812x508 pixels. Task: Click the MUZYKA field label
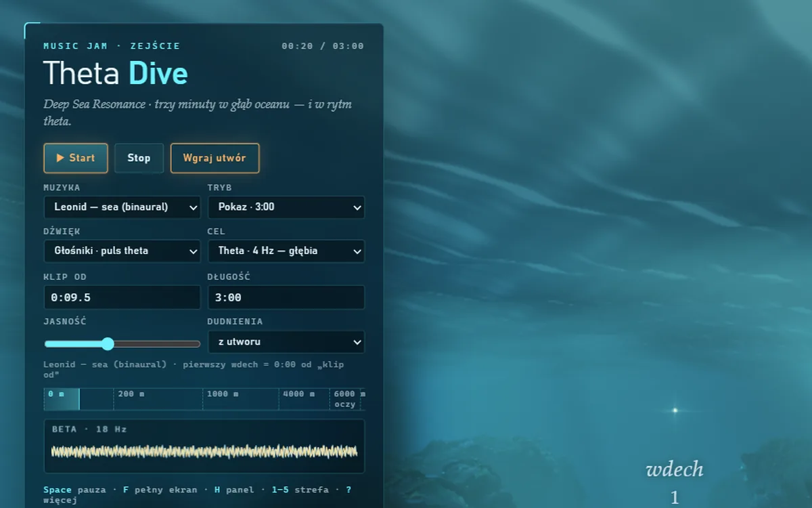[x=62, y=187]
